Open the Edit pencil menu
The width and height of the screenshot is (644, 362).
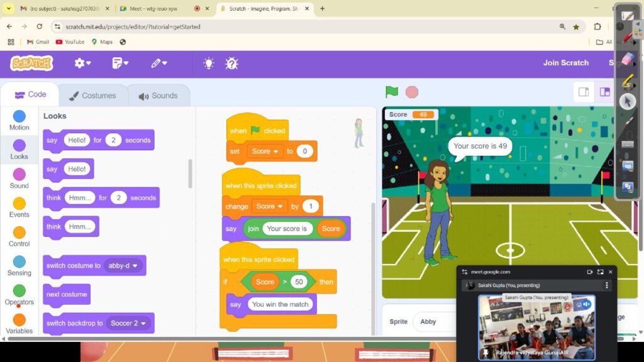[158, 63]
